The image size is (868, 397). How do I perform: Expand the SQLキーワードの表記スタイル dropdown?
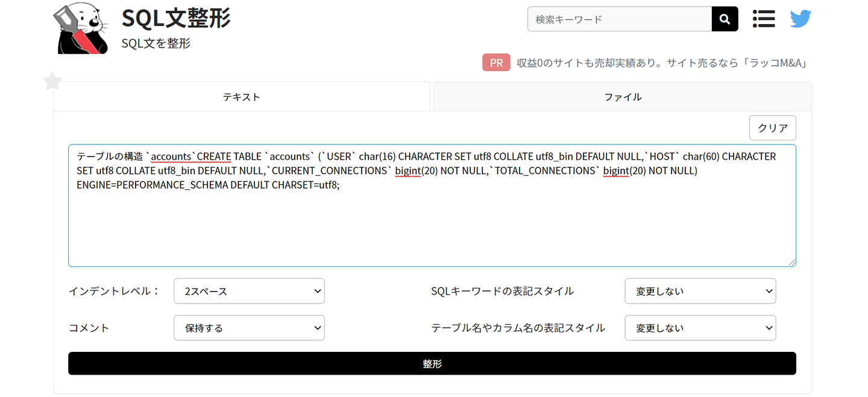[700, 291]
